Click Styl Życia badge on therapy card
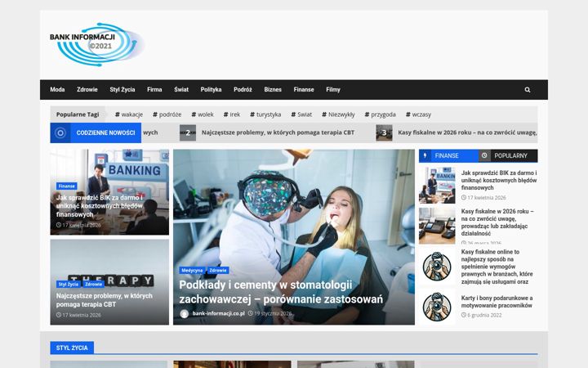This screenshot has height=368, width=588. (x=68, y=285)
